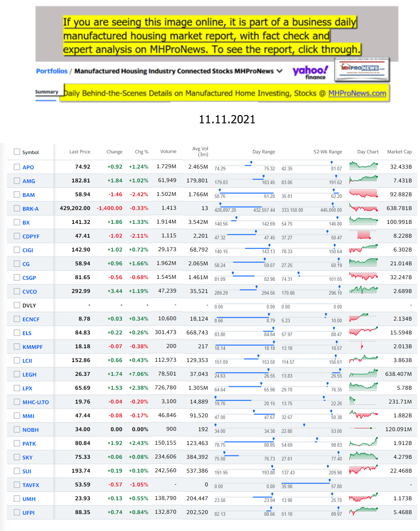
Task: Open the MHC-U.TO ticker link
Action: [x=36, y=402]
